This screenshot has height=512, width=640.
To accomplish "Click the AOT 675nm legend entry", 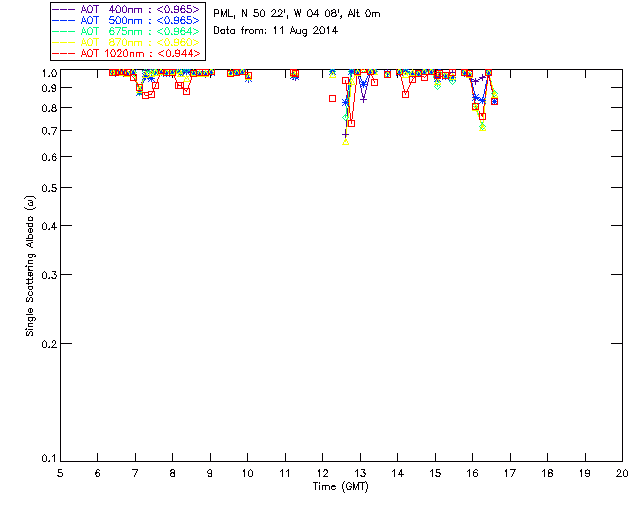I will 126,31.
